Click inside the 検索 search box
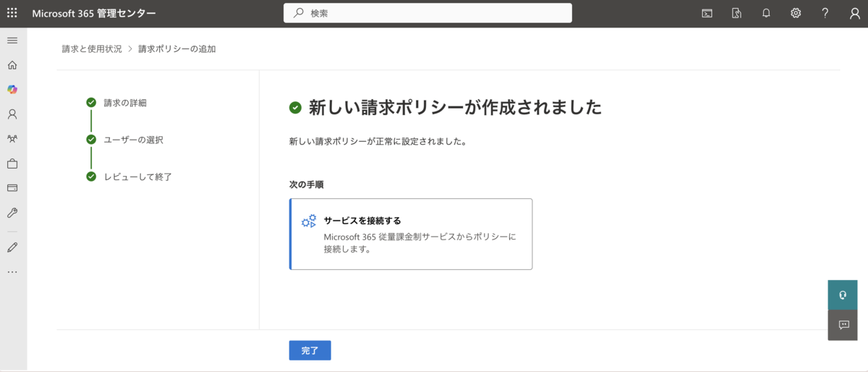 click(427, 13)
